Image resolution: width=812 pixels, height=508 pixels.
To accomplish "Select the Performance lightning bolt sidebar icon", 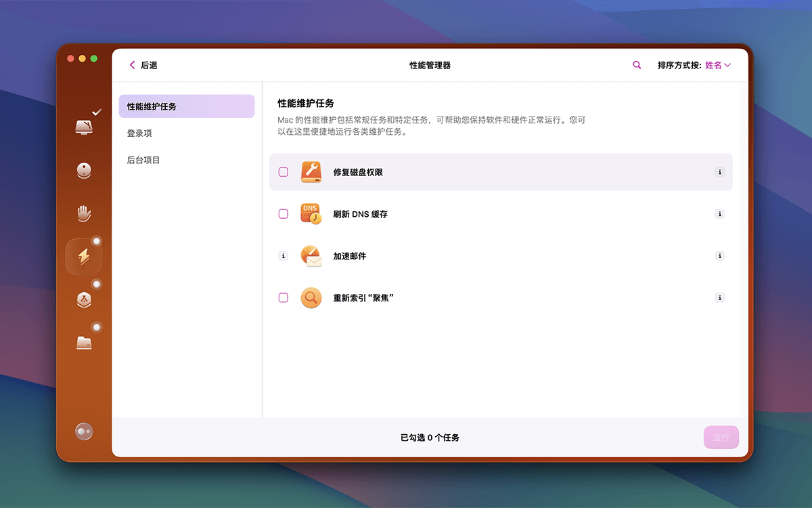I will pyautogui.click(x=84, y=257).
